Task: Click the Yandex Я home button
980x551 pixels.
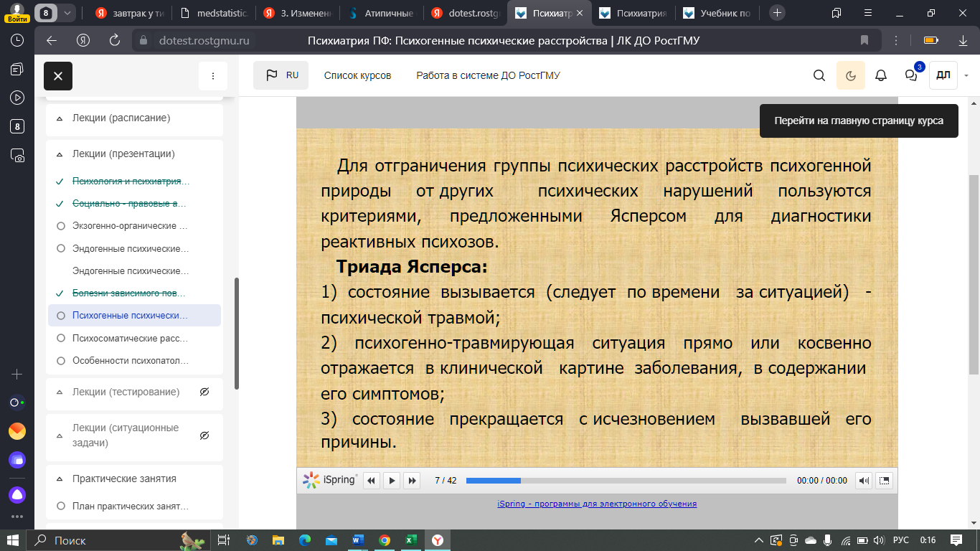Action: [x=83, y=40]
